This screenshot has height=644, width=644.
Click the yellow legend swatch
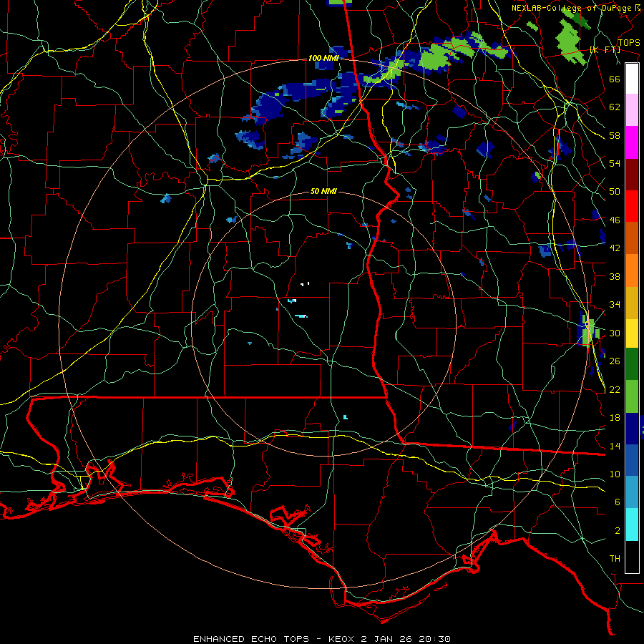click(x=632, y=333)
